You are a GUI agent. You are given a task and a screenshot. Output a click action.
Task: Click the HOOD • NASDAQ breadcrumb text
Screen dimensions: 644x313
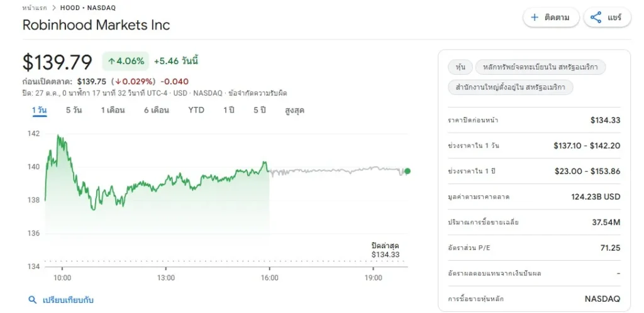click(x=88, y=8)
